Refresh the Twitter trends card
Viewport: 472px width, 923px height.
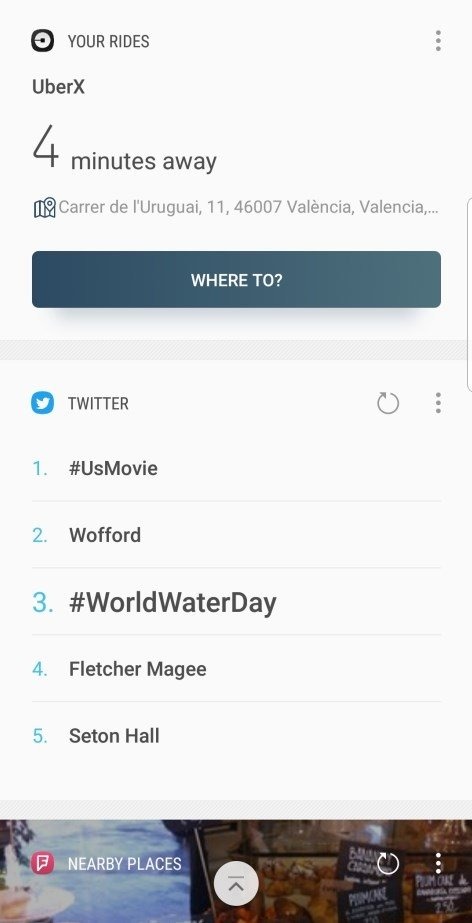click(x=388, y=403)
